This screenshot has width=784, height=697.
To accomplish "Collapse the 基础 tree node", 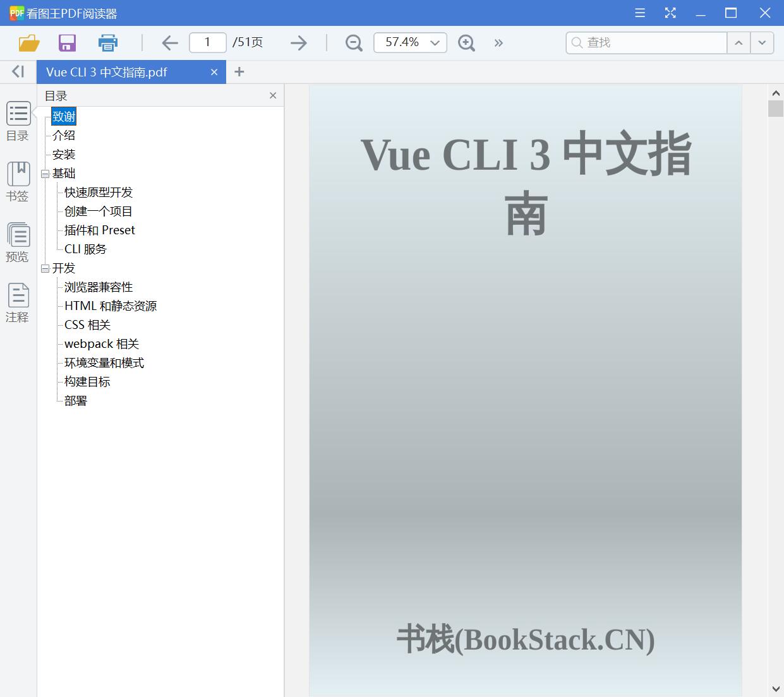I will point(45,174).
